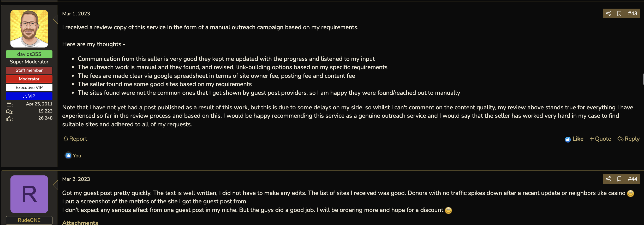The height and width of the screenshot is (225, 644).
Task: Bookmark post #43
Action: coord(619,13)
